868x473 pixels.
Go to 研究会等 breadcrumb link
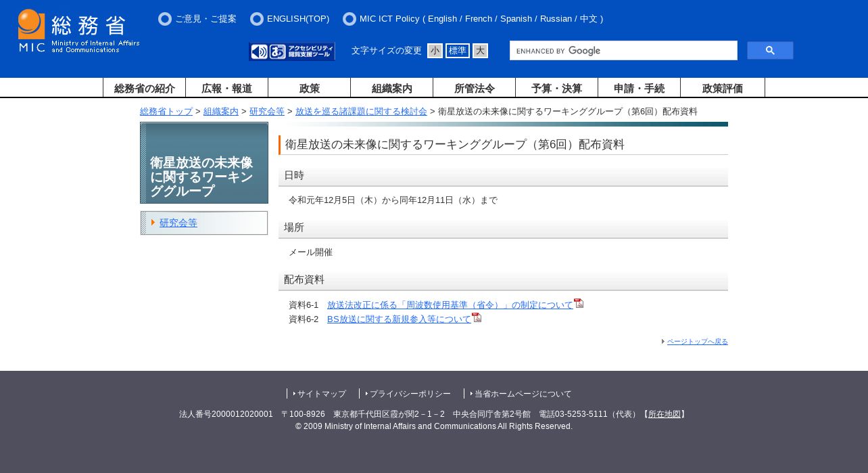267,112
